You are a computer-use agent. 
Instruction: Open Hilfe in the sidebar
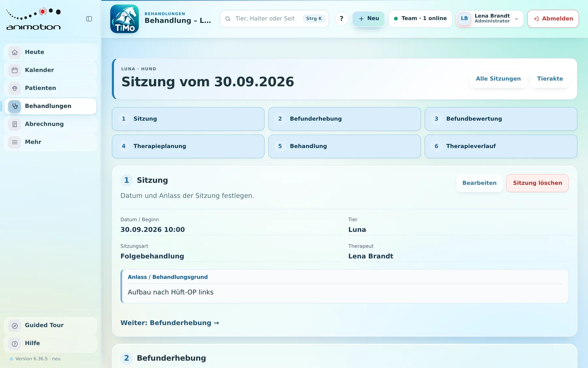coord(50,344)
